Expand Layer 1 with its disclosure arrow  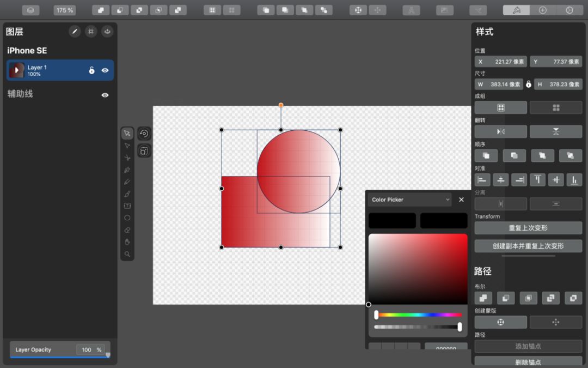16,70
